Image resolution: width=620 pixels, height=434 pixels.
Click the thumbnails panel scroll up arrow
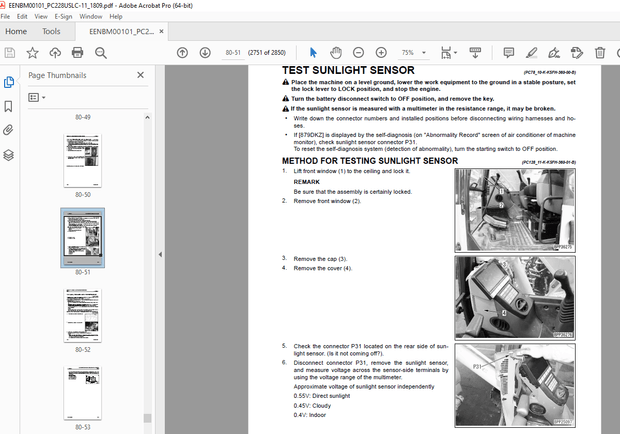click(147, 117)
